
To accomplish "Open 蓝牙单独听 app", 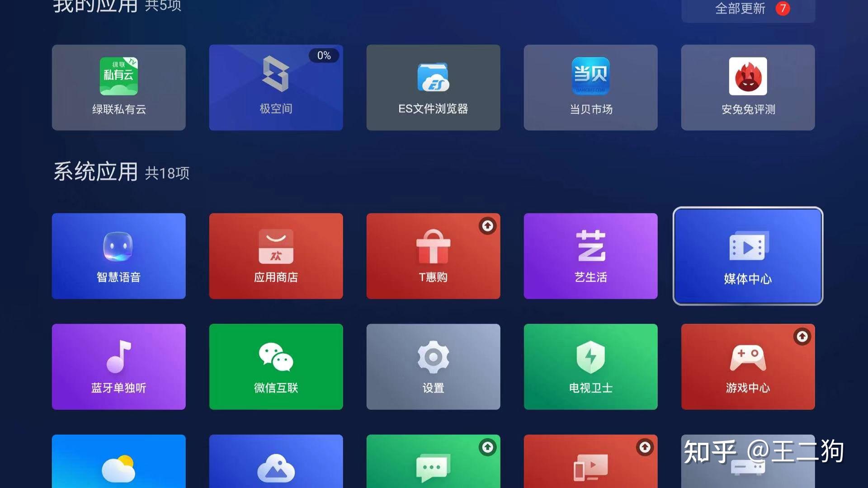I will (118, 367).
